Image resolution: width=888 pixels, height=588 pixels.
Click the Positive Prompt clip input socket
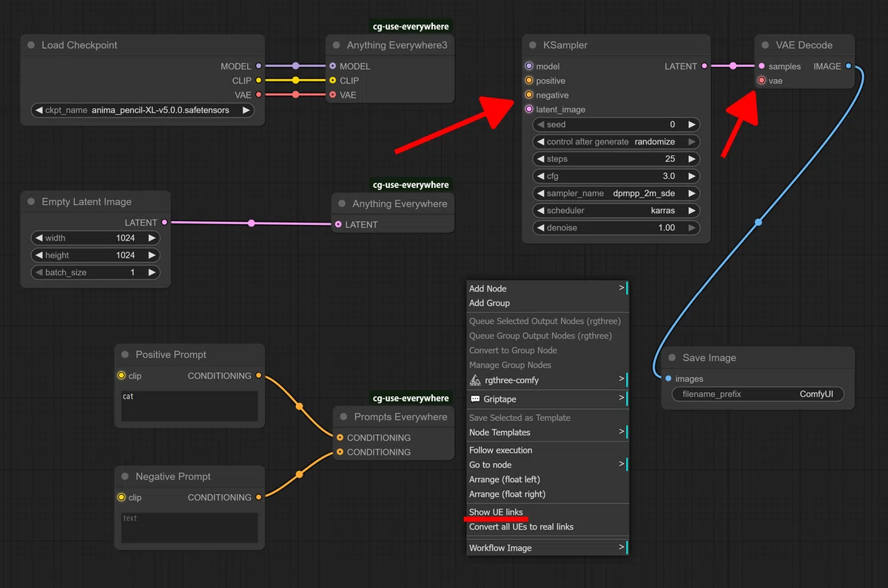[121, 376]
